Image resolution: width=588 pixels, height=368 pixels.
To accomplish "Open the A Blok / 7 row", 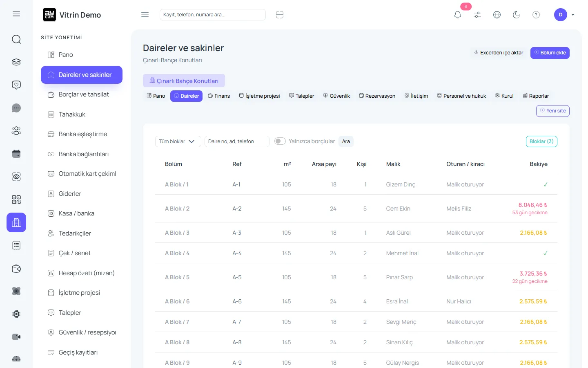I will point(356,322).
